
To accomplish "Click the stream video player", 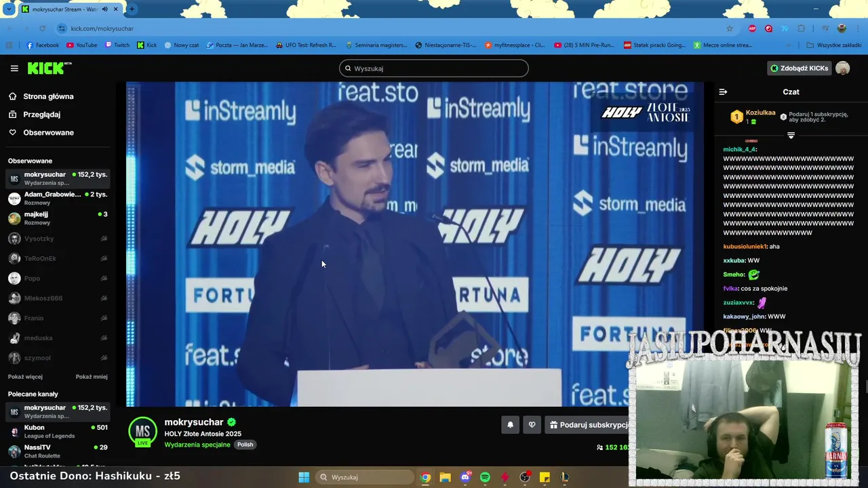I will (x=415, y=244).
